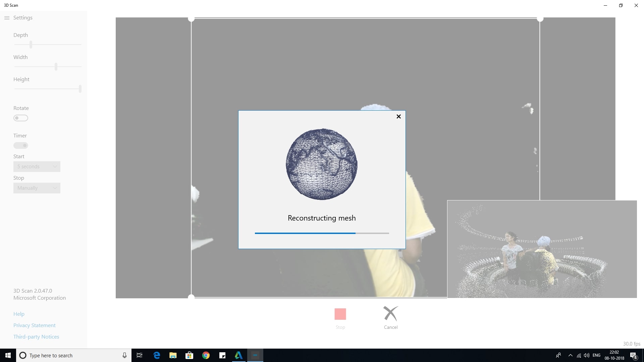Click the Cancel X icon

pyautogui.click(x=391, y=313)
